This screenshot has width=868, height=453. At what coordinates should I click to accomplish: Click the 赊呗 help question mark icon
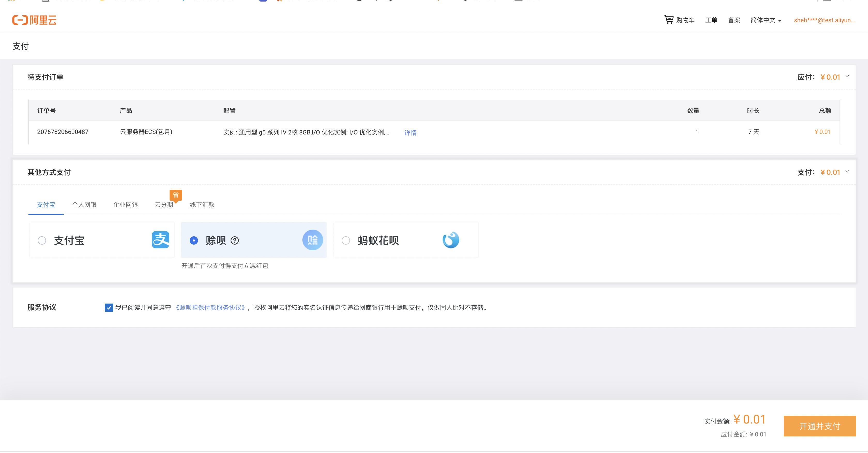pos(234,240)
